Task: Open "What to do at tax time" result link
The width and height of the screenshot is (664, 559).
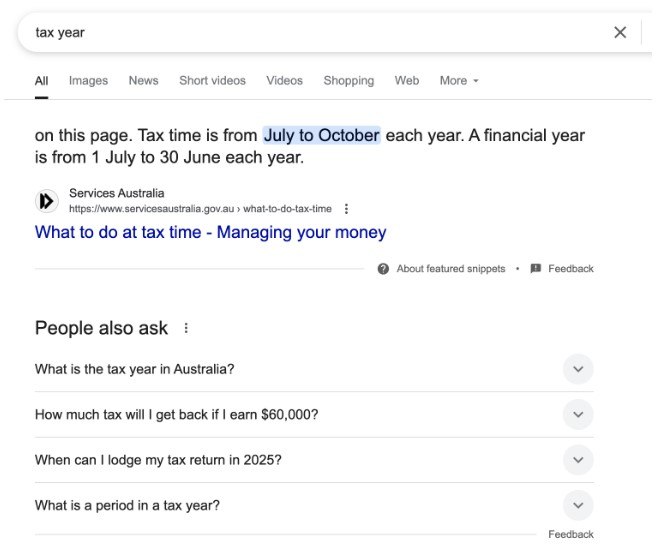Action: (210, 232)
